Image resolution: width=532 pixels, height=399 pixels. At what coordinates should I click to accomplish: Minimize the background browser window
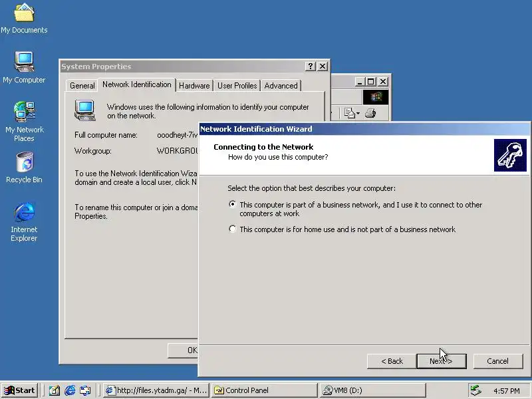[360, 81]
